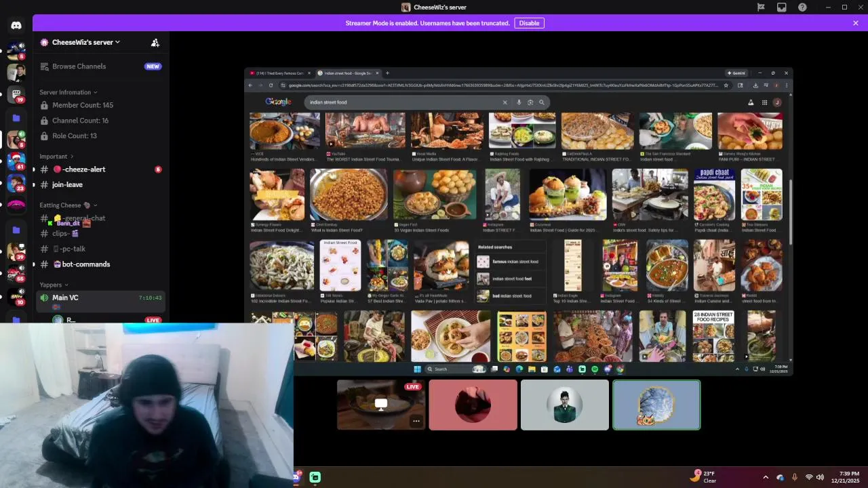Open the join-leave channel
This screenshot has height=488, width=868.
[x=100, y=184]
